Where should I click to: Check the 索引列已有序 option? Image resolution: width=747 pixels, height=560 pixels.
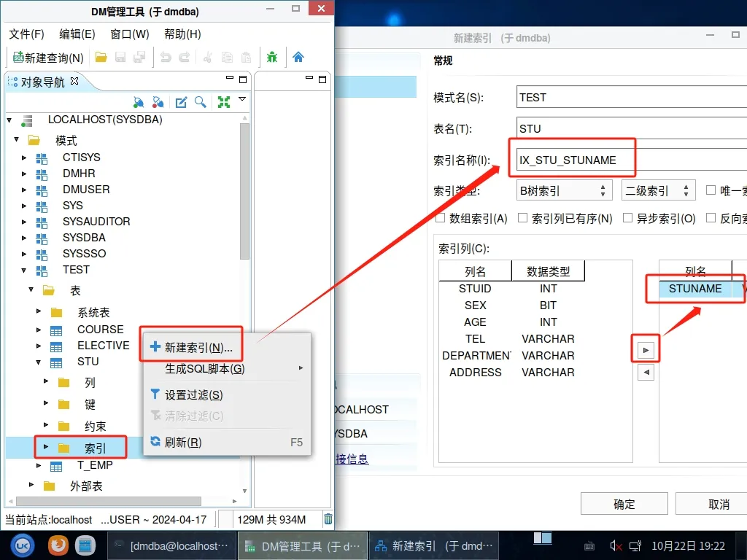point(523,218)
